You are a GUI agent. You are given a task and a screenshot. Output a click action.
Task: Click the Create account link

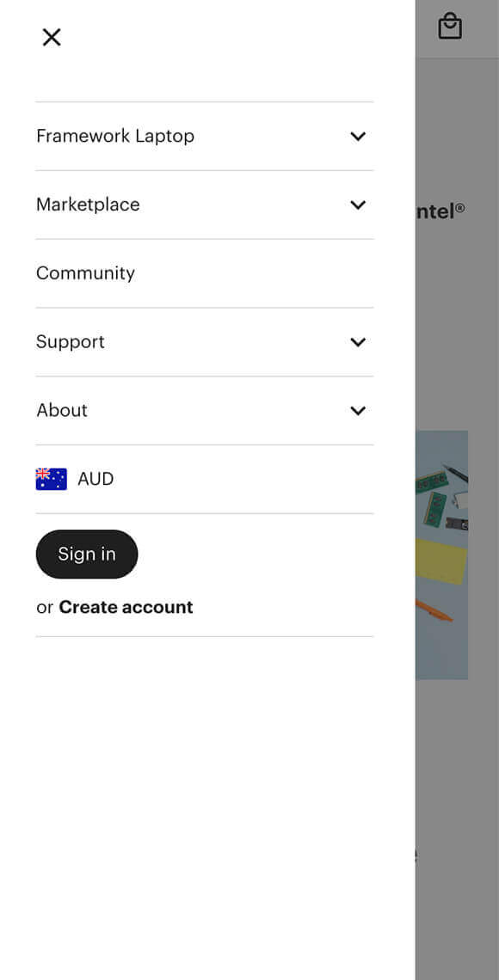(x=126, y=607)
